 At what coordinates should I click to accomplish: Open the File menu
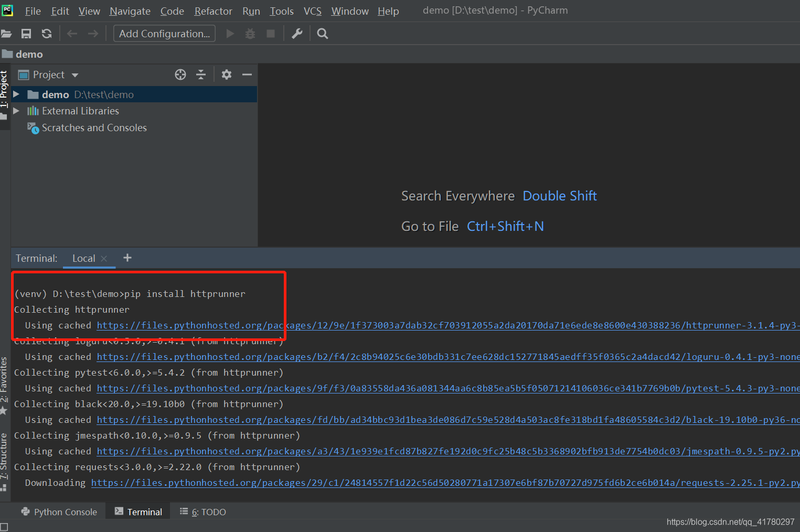33,11
